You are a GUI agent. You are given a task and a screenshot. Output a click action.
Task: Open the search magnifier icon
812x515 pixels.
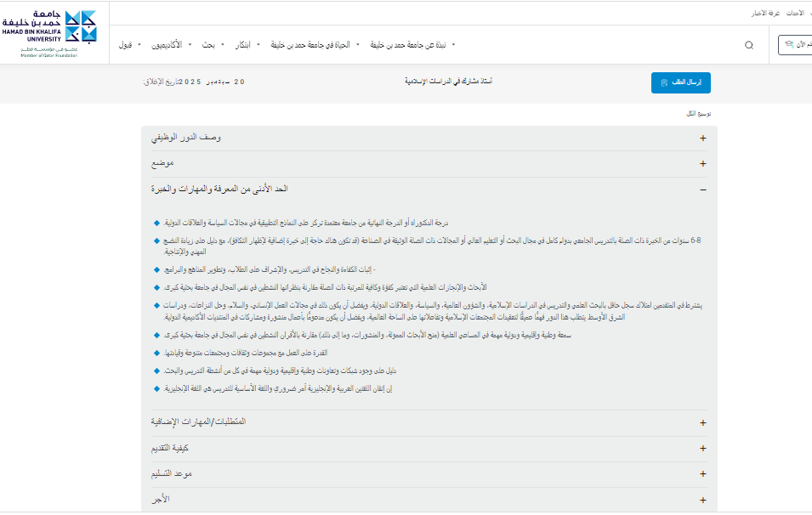(x=748, y=45)
